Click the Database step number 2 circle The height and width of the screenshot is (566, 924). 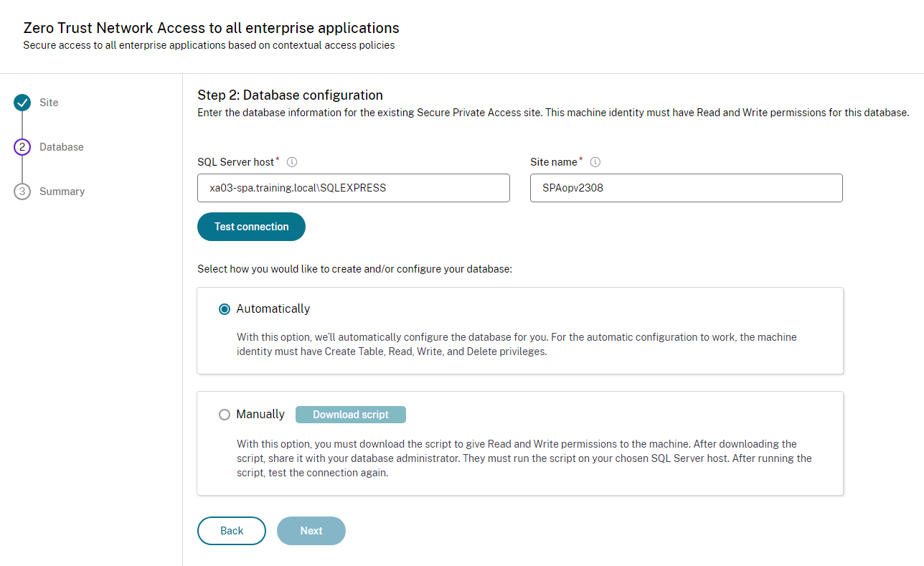[x=22, y=147]
